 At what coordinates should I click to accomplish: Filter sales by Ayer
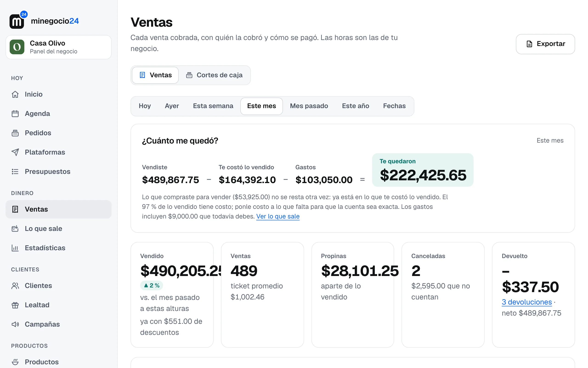click(x=172, y=106)
